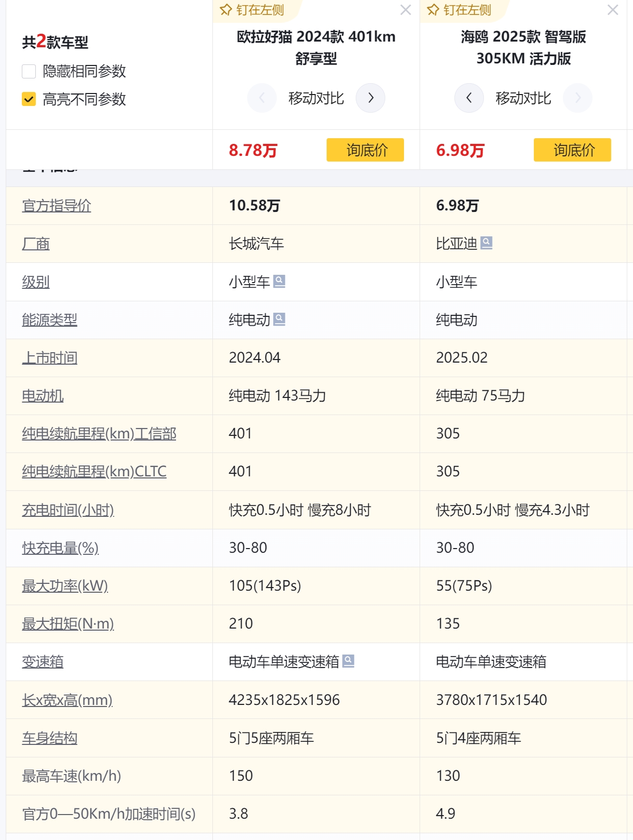Open the 最大扭矩(N·m) parameter link
This screenshot has height=840, width=633.
coord(68,624)
